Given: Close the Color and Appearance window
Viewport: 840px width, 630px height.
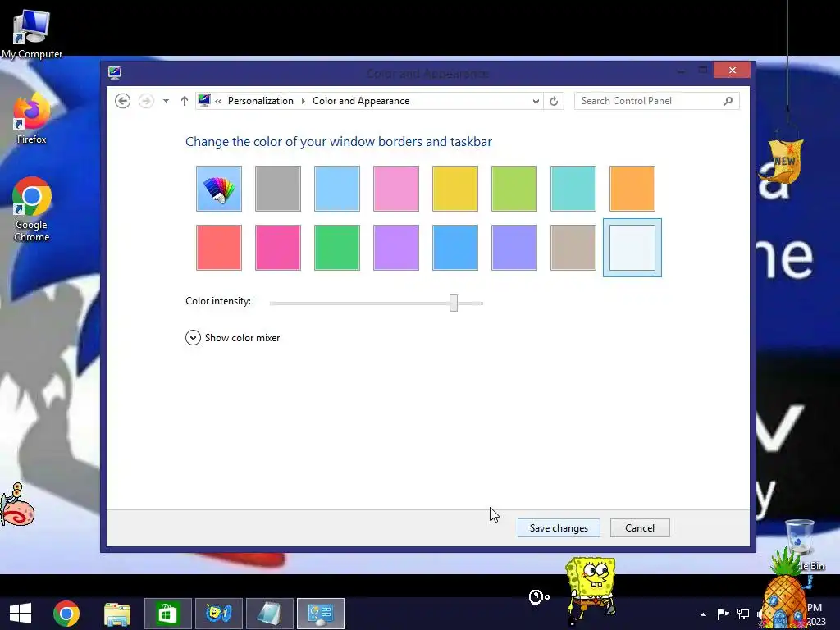Looking at the screenshot, I should tap(732, 71).
